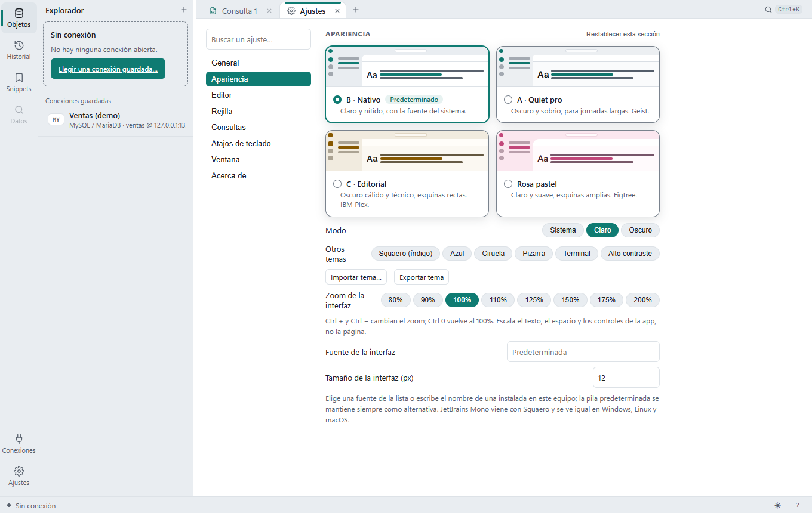Click the Importar tema button

356,277
